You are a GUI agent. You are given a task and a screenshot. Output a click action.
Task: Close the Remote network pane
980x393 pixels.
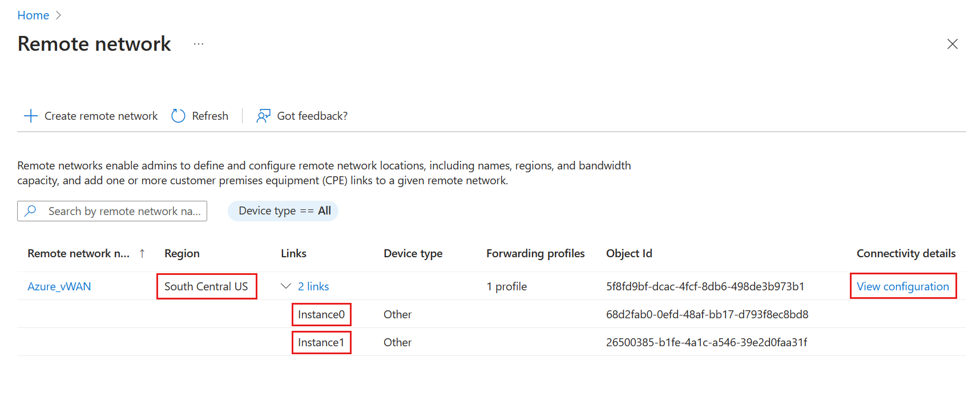(952, 44)
